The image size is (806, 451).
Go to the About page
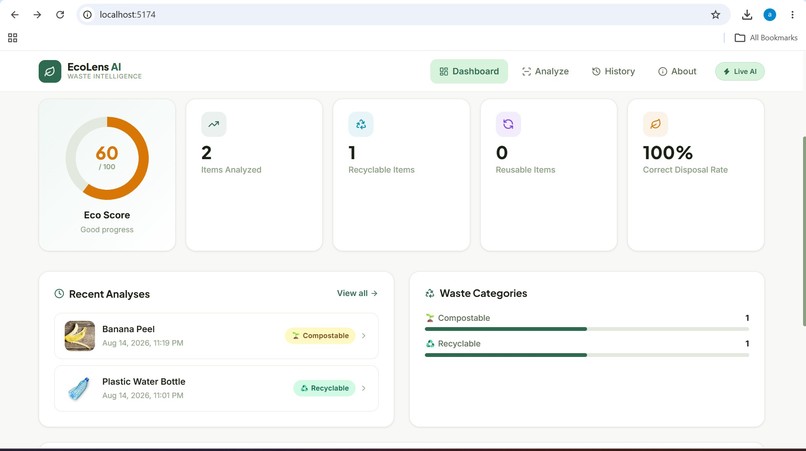point(677,71)
